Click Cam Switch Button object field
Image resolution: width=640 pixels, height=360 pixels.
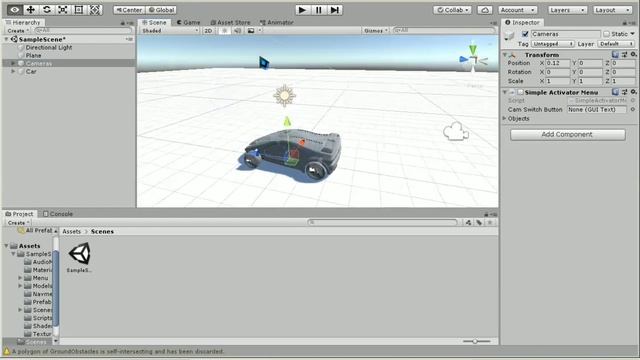(x=597, y=109)
